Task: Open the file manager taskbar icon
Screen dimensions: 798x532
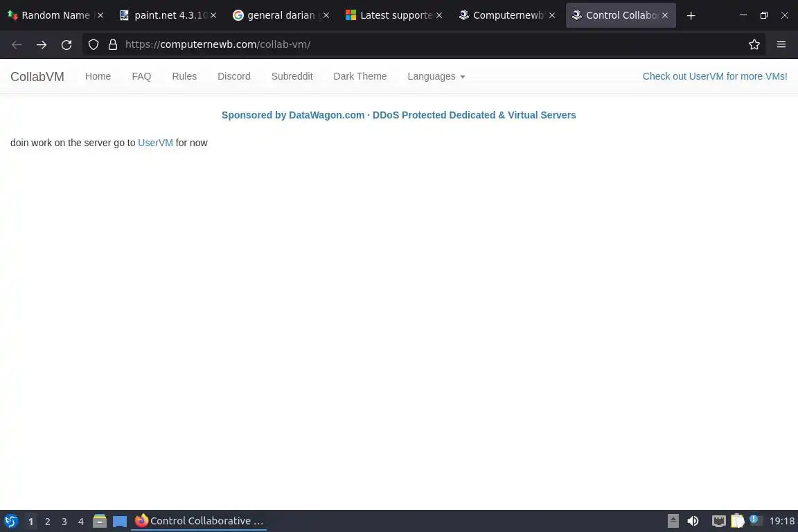Action: tap(100, 522)
